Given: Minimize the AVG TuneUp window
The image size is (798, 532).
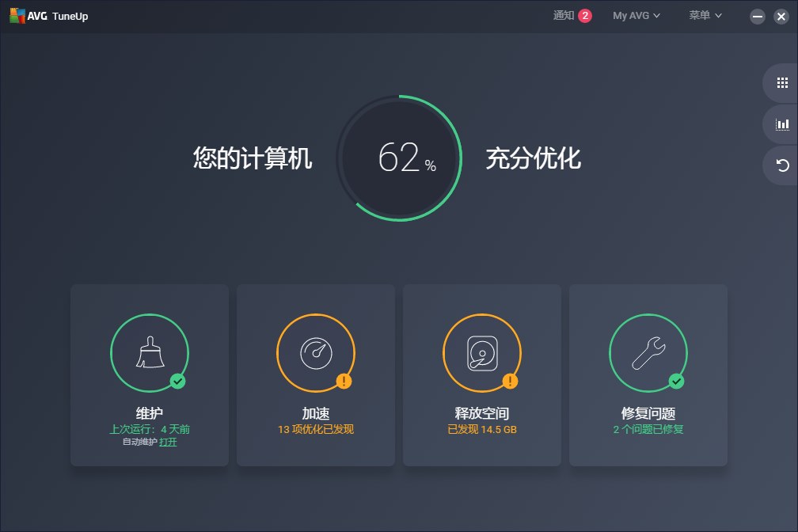Looking at the screenshot, I should pos(758,17).
